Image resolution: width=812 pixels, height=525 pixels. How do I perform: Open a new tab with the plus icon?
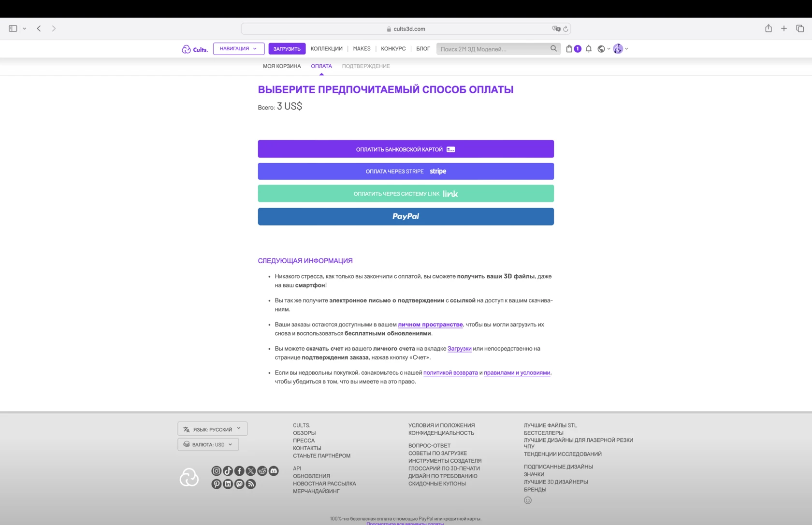tap(784, 28)
